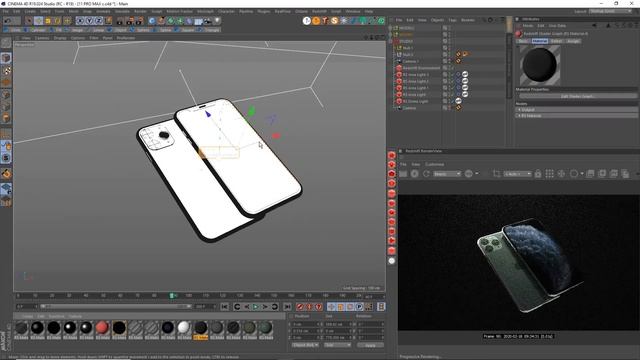Screen dimensions: 640x360
Task: Click the Undo arrow icon
Action: (7, 20)
